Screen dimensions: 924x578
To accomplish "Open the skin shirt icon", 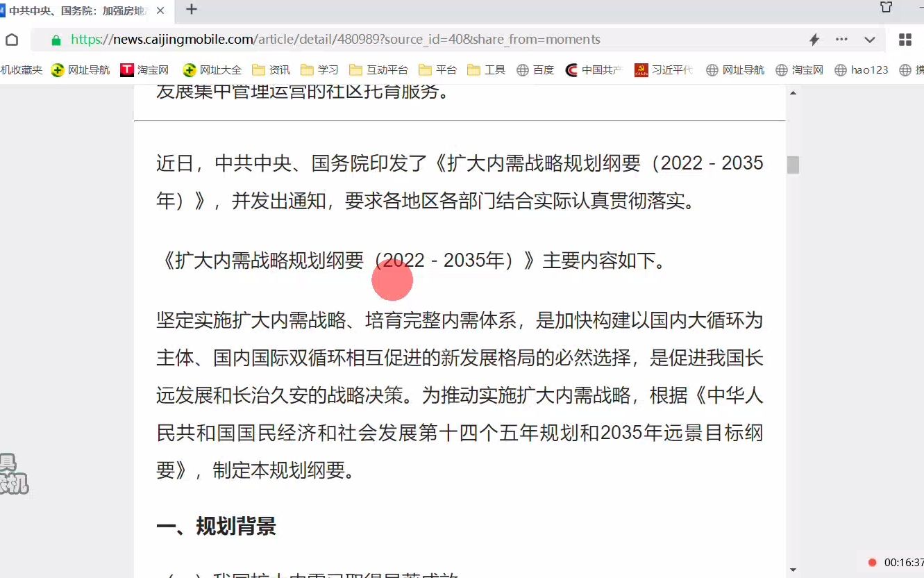I will coord(887,8).
